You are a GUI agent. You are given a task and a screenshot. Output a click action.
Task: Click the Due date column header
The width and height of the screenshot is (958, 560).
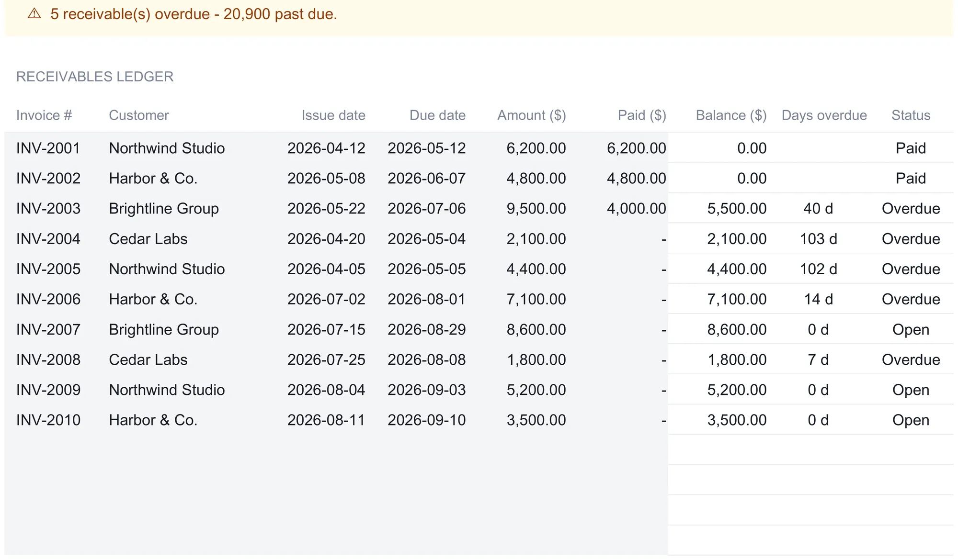pos(437,115)
